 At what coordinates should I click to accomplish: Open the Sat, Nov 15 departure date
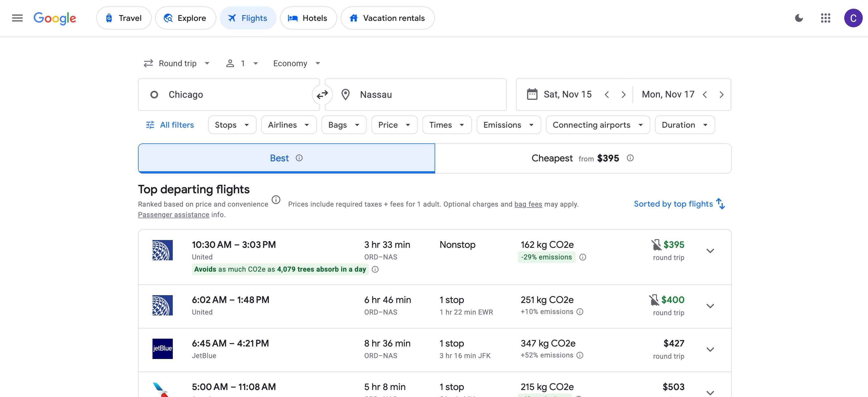pos(567,95)
